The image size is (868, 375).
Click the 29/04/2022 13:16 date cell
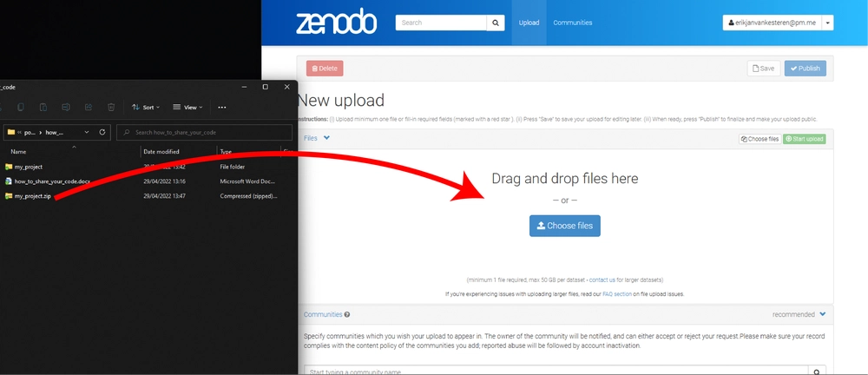click(x=164, y=181)
